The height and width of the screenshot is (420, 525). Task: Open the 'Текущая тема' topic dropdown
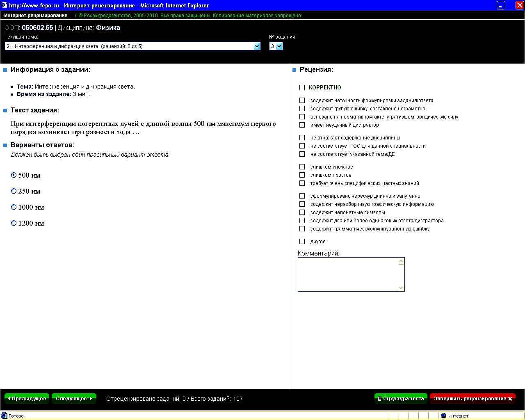tap(132, 46)
